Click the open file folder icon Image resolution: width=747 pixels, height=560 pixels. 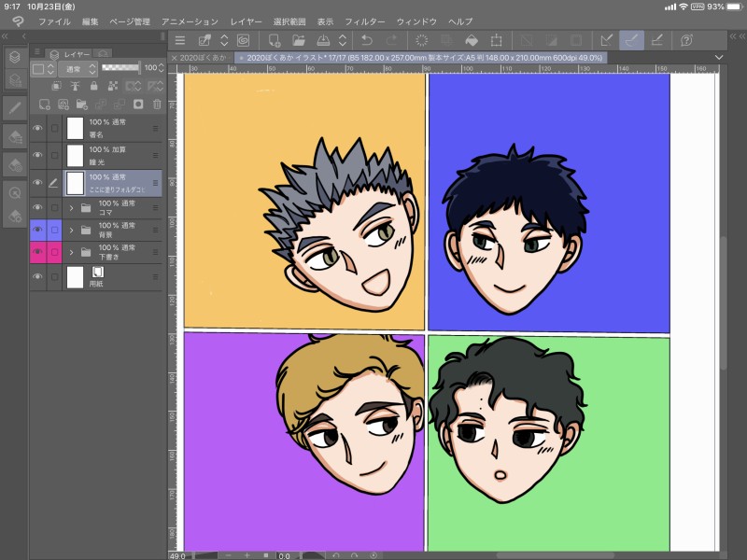pyautogui.click(x=299, y=40)
